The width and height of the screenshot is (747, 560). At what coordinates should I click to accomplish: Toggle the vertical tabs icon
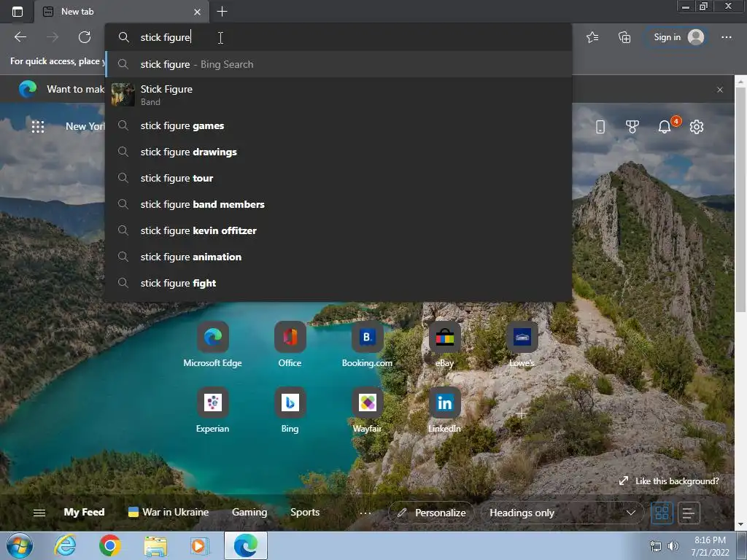tap(18, 12)
